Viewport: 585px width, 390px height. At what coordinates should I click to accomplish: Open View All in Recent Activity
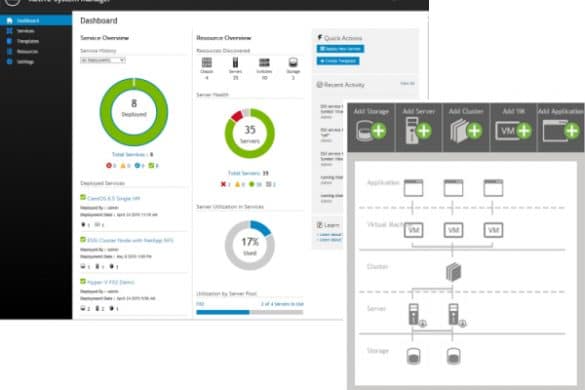(x=407, y=83)
